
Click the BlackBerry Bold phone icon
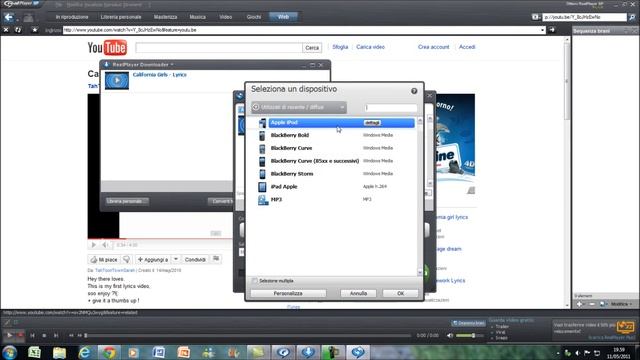[x=262, y=136]
